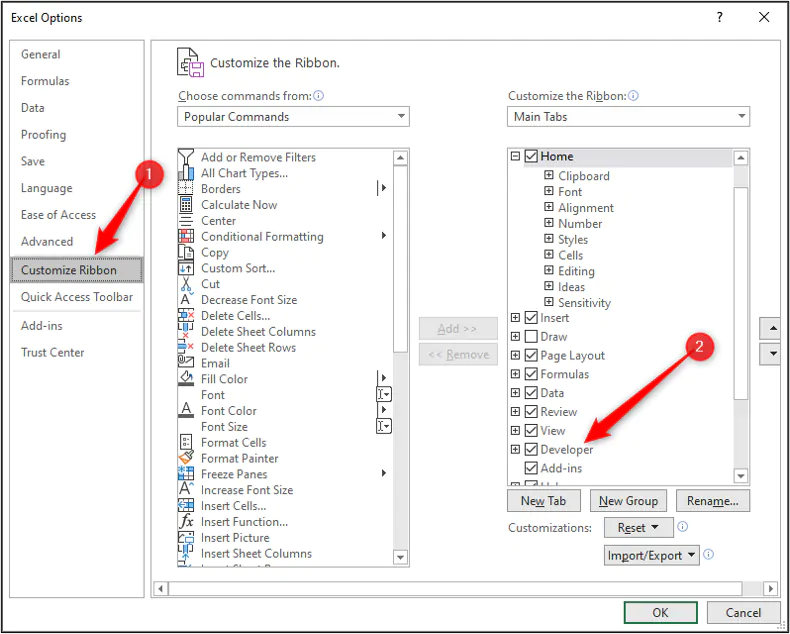
Task: Click the Insert Picture icon
Action: pos(186,538)
